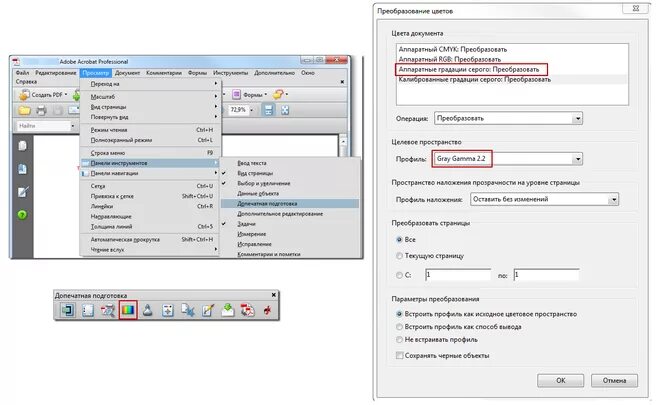The image size is (659, 405).
Task: Click the Найти search field
Action: 42,126
